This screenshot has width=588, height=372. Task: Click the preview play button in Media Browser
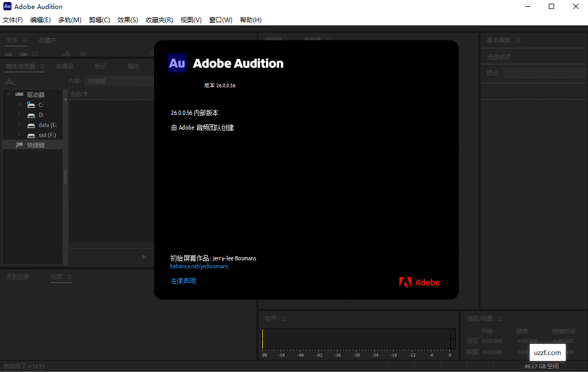(x=144, y=257)
